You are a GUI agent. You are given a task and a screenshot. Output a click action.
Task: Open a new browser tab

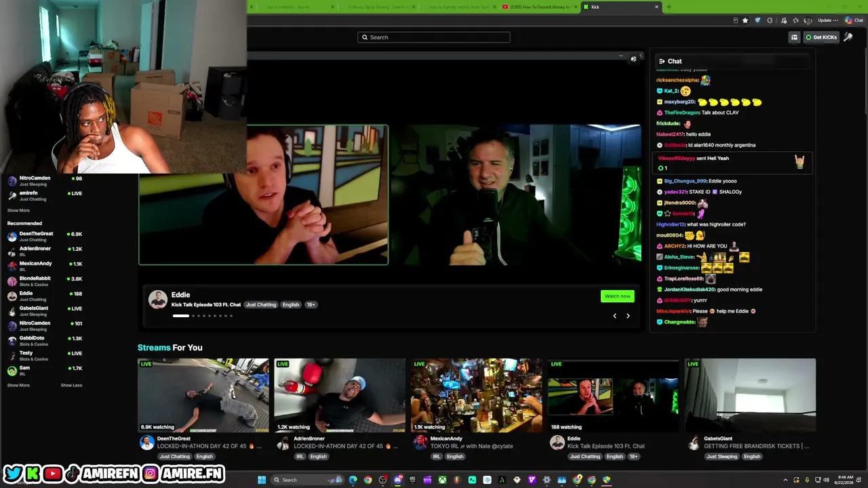click(669, 7)
